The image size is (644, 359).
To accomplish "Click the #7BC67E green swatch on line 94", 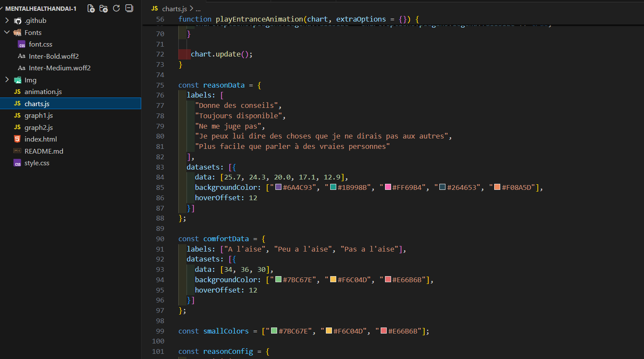I will tap(278, 280).
